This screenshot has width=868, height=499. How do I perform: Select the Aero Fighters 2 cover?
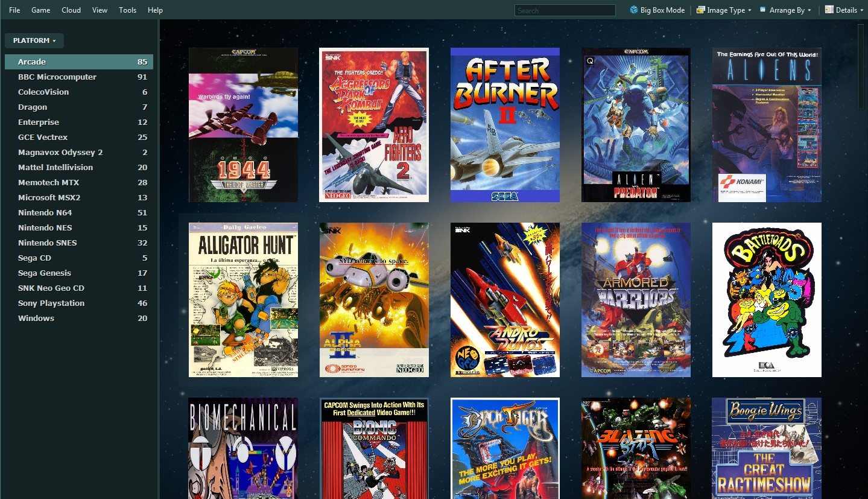(374, 125)
